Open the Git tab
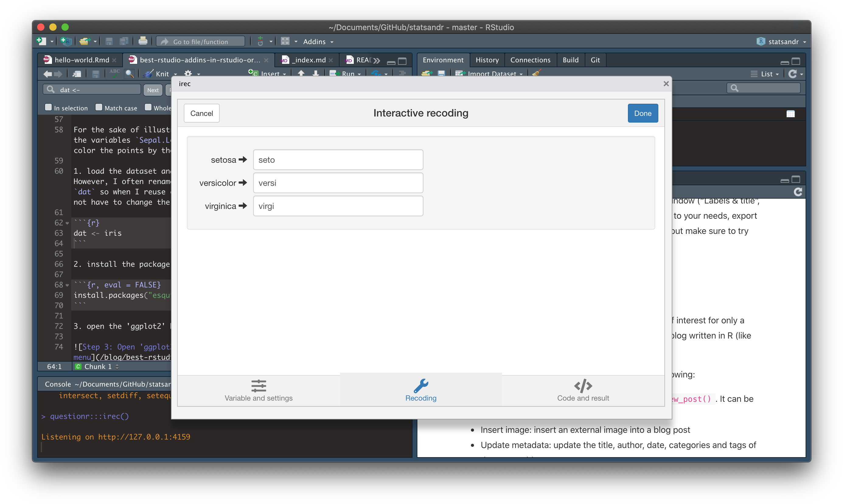 click(595, 60)
